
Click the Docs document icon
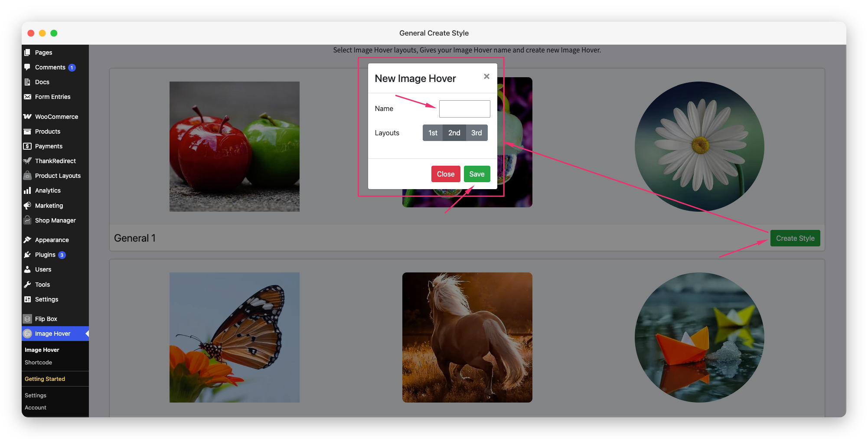tap(27, 82)
